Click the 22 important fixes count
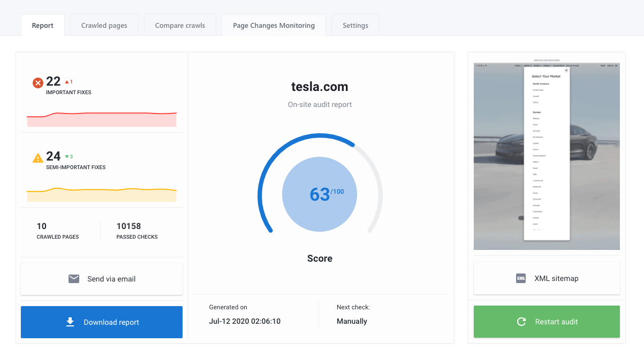 pyautogui.click(x=54, y=81)
